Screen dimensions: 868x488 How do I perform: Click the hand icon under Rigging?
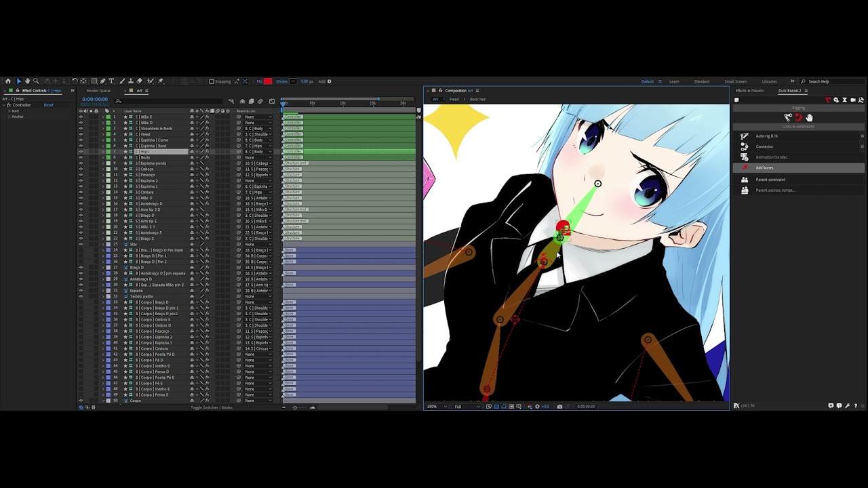[809, 118]
